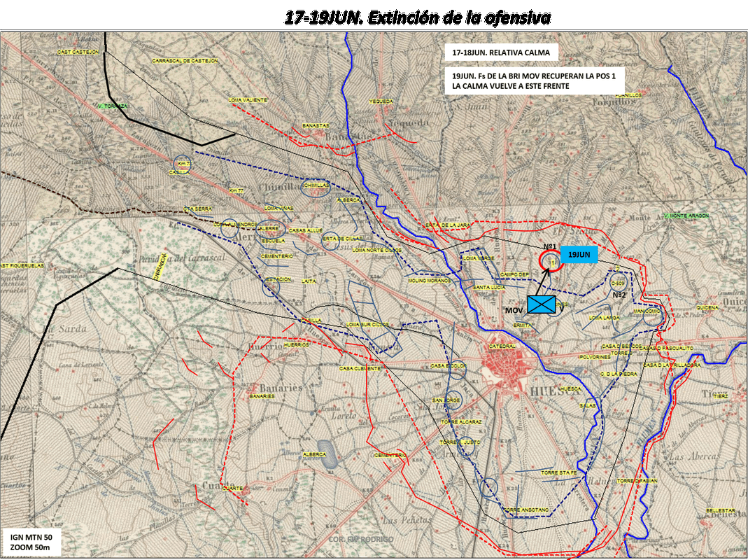
Task: Click the MOLINO MORANOS label
Action: [430, 281]
